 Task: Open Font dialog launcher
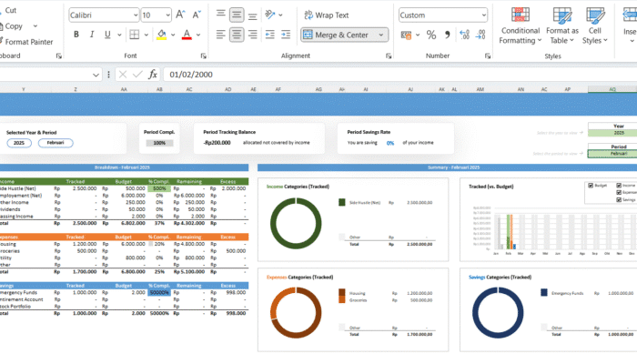[x=204, y=56]
